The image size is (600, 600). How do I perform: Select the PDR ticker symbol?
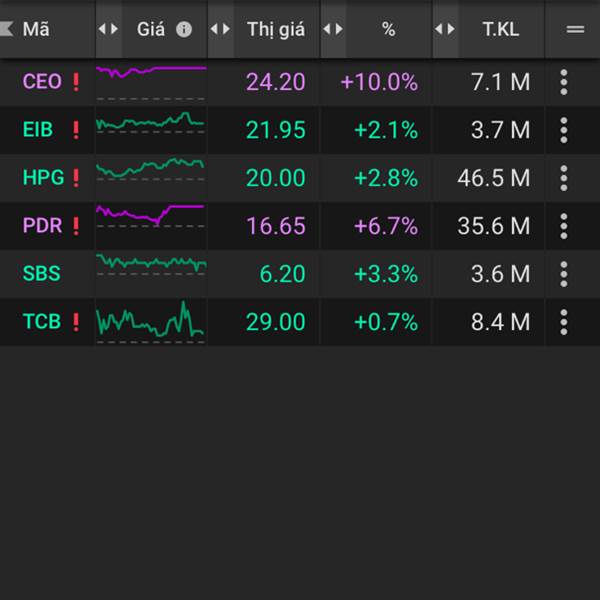click(42, 225)
